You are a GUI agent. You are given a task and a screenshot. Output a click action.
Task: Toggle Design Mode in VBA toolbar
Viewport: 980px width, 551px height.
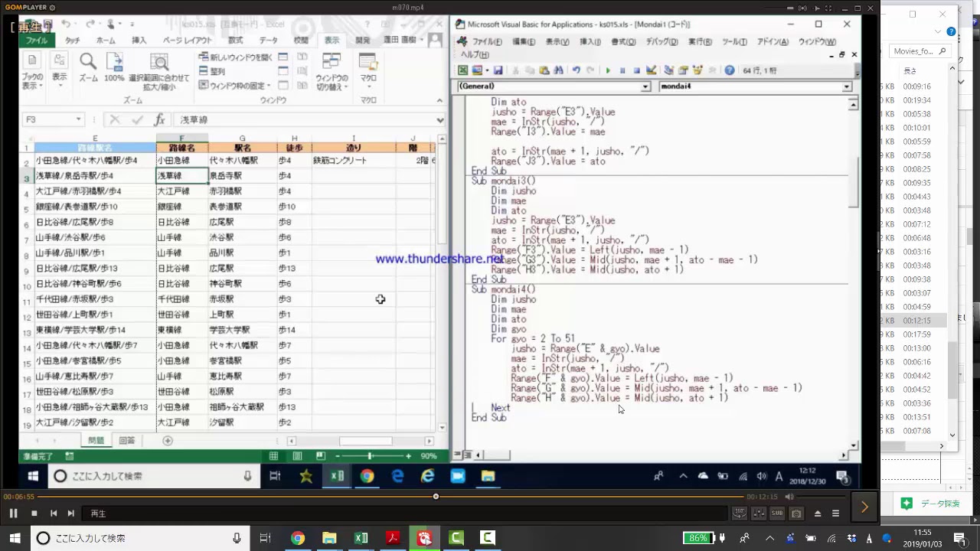click(652, 70)
